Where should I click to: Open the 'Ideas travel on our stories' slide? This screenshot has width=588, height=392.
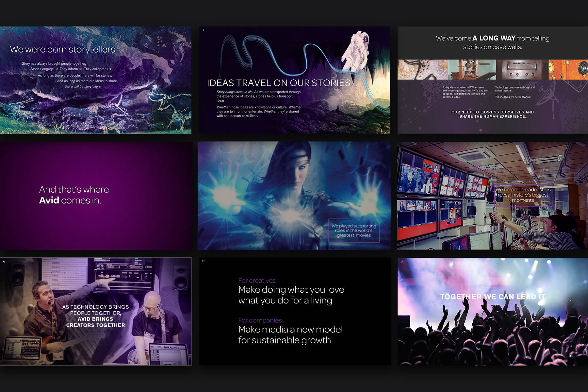pos(294,80)
